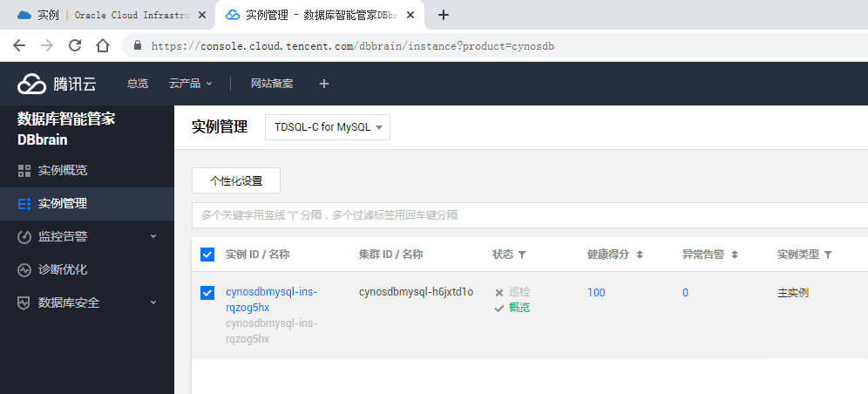
Task: Open instance link cynosdbmysql-ins-rqzog5hx
Action: [x=272, y=299]
